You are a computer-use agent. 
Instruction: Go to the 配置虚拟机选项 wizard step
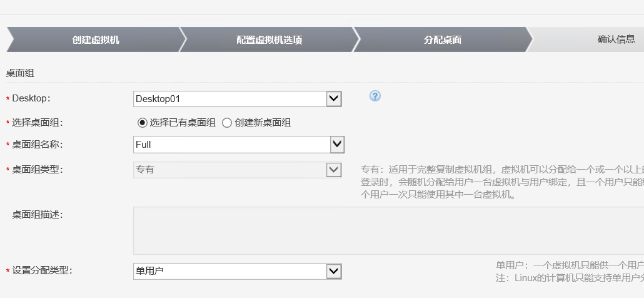pyautogui.click(x=269, y=40)
